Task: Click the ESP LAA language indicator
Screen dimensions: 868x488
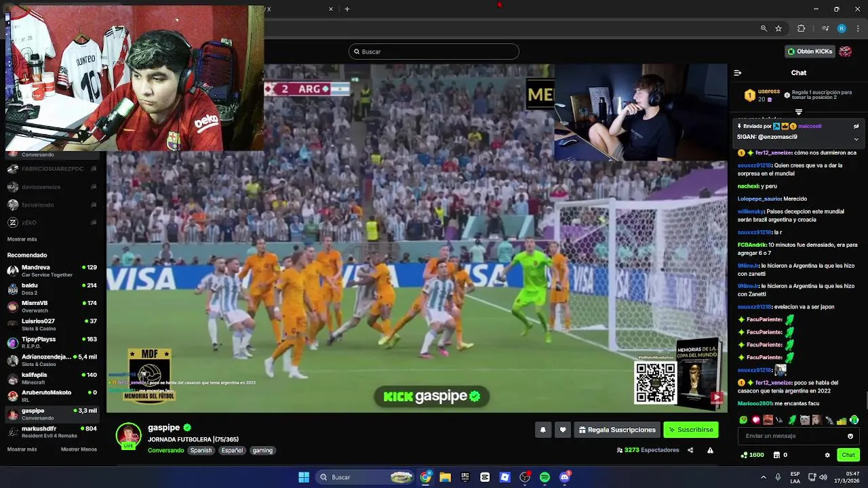Action: tap(795, 477)
